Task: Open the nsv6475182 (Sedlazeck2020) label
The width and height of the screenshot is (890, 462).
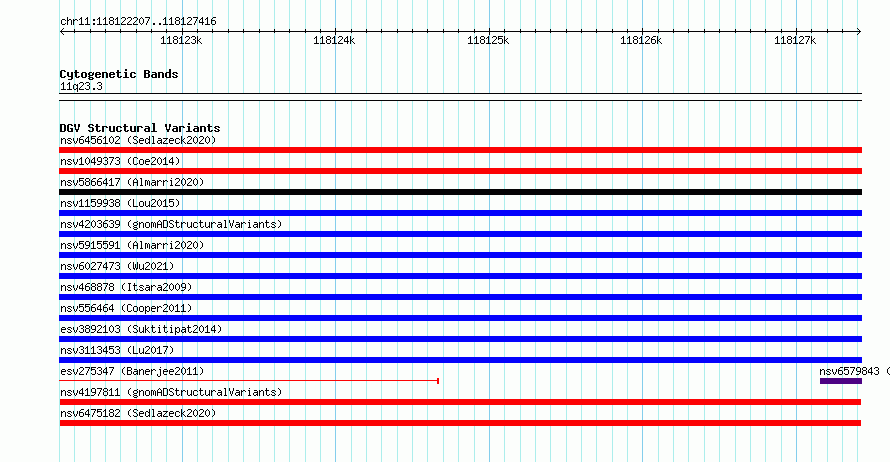Action: coord(138,413)
